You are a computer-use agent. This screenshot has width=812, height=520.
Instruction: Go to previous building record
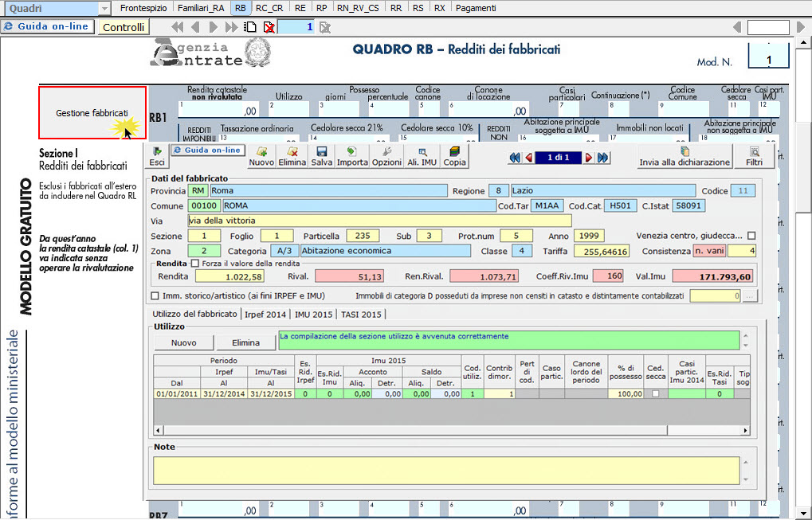pos(529,158)
